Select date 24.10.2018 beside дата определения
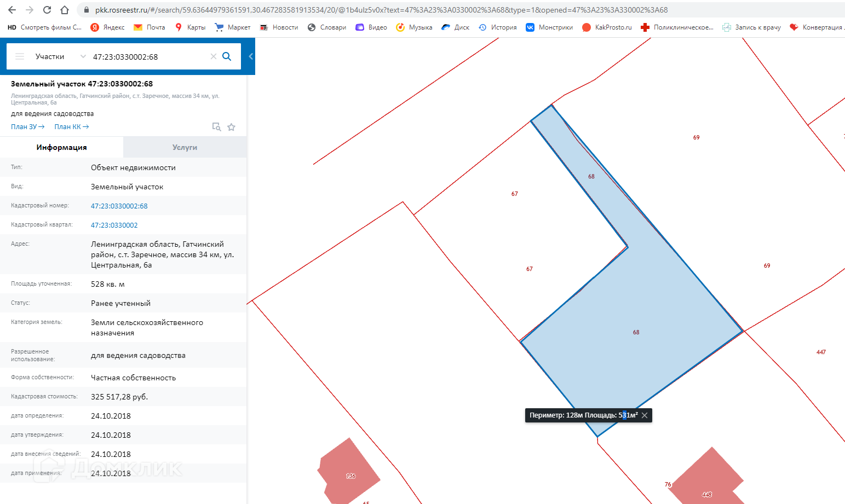This screenshot has height=504, width=845. (x=111, y=416)
